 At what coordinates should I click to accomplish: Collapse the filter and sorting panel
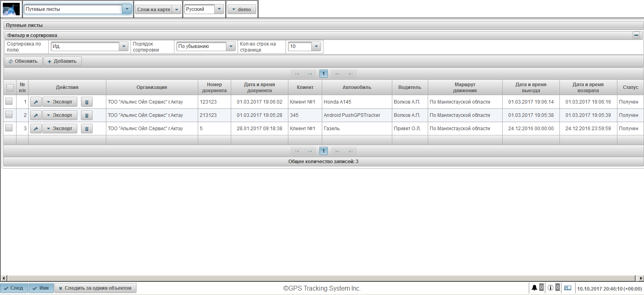tap(636, 35)
